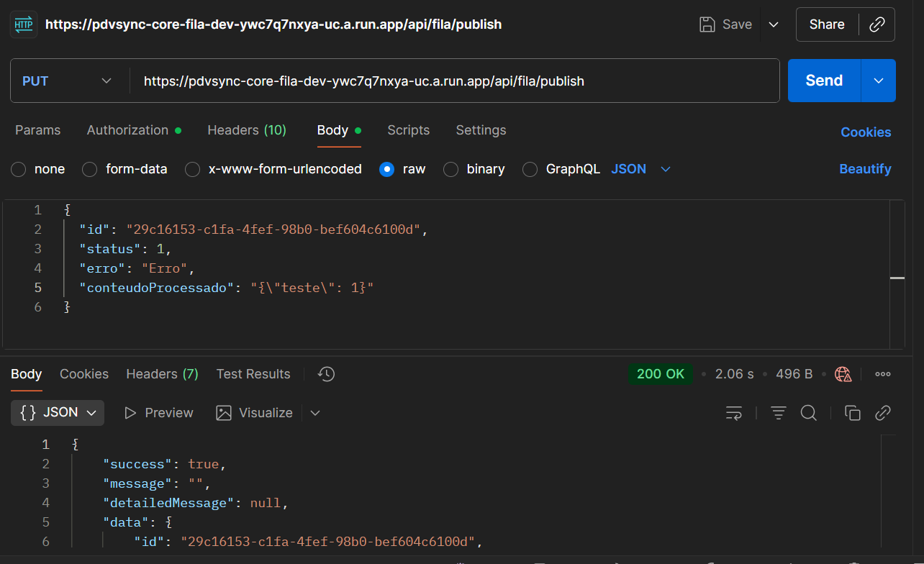Click the copy link icon beside Share
Viewport: 924px width, 564px height.
[877, 24]
